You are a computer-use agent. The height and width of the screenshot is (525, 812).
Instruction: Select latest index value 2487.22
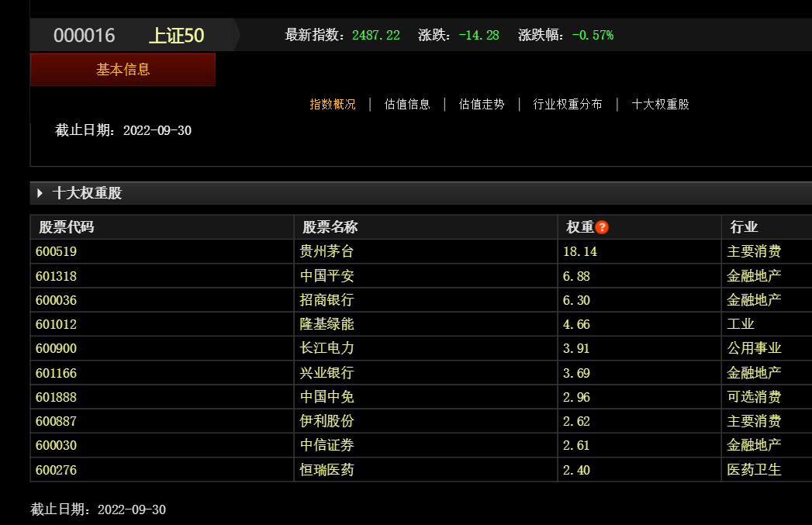pos(376,35)
